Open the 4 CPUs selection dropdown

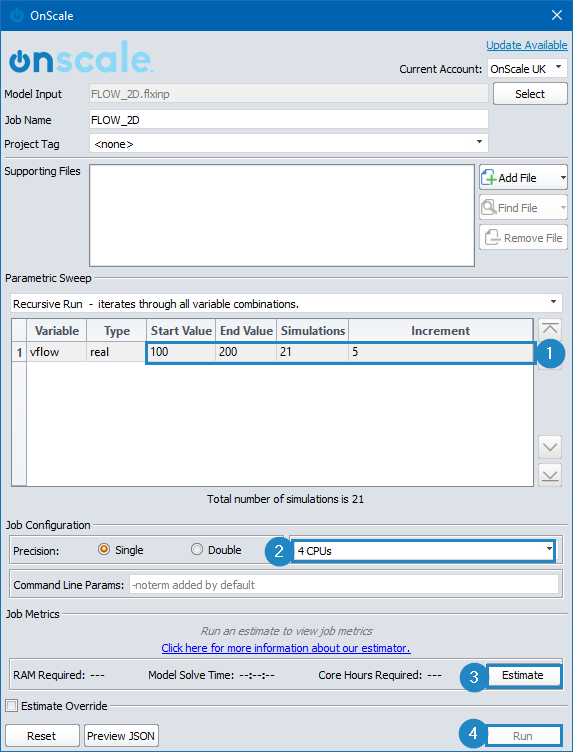[x=424, y=551]
